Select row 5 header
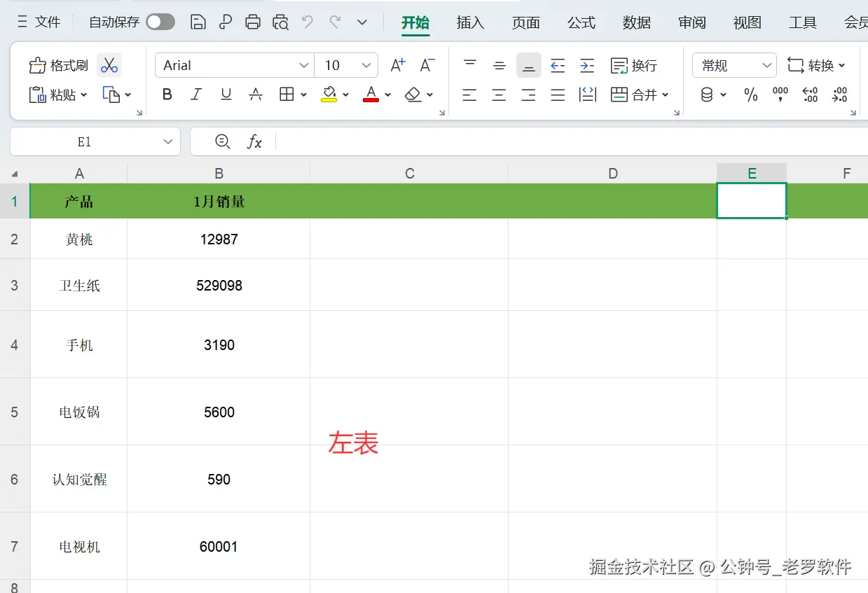Viewport: 868px width, 593px height. (x=15, y=412)
